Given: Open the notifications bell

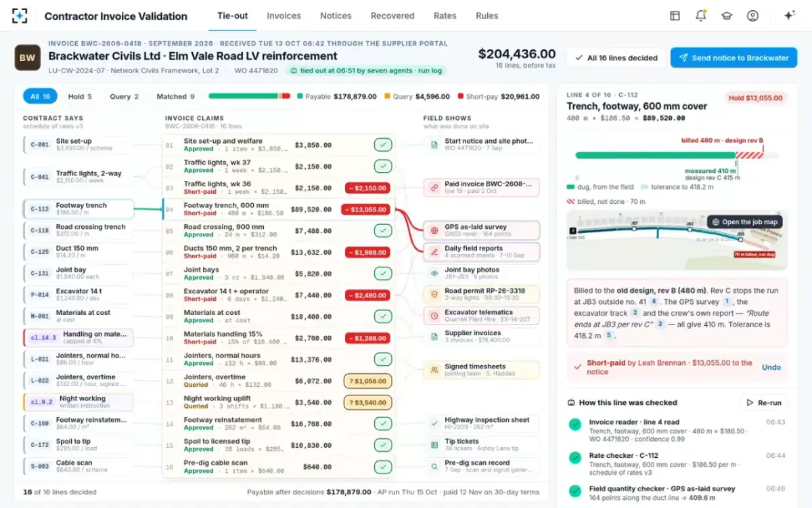Looking at the screenshot, I should [x=701, y=16].
